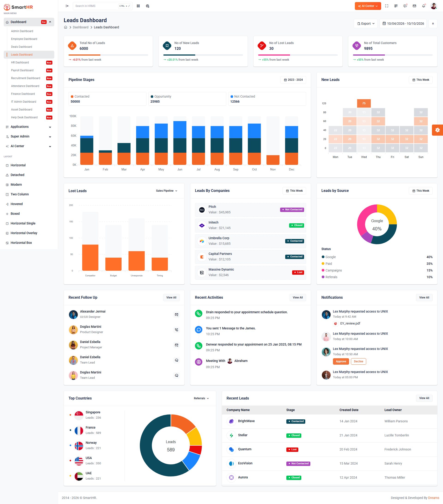This screenshot has width=443, height=504.
Task: Open the notifications bell icon
Action: click(424, 6)
